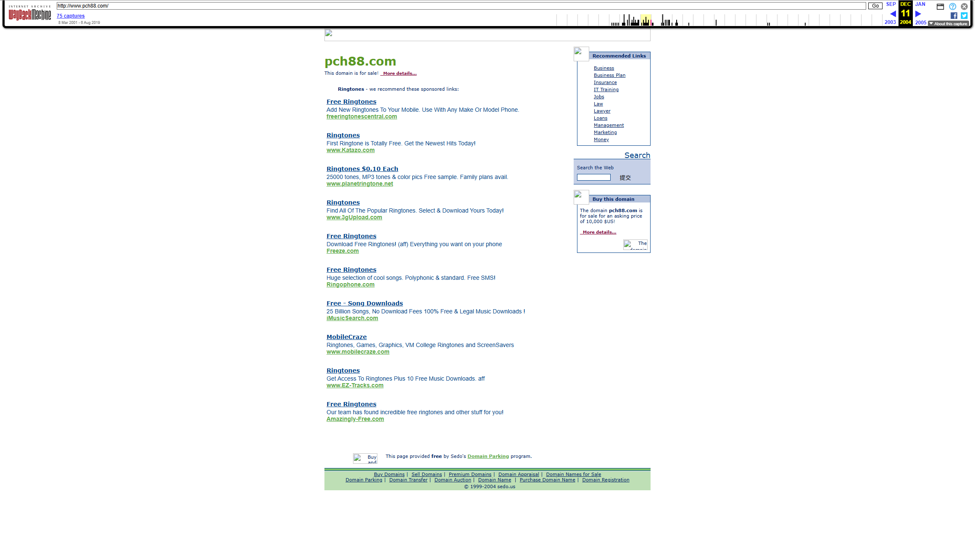Jump to the SEP 2003 capture
The width and height of the screenshot is (975, 560).
tap(891, 4)
